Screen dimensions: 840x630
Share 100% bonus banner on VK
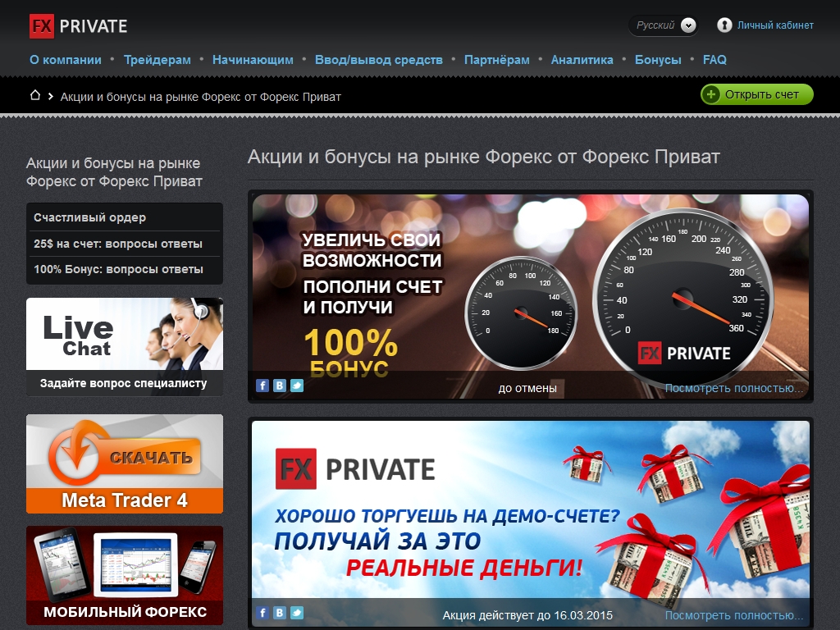[x=280, y=386]
